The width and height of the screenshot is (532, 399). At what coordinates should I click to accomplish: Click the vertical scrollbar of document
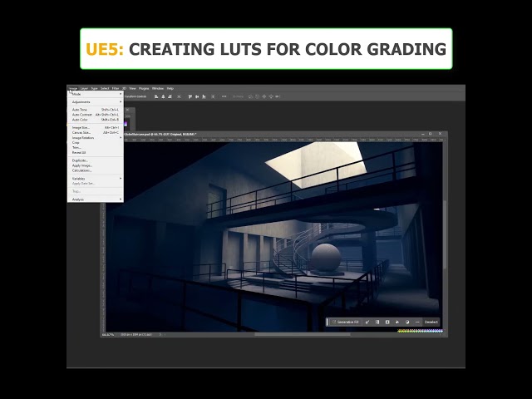coord(445,234)
